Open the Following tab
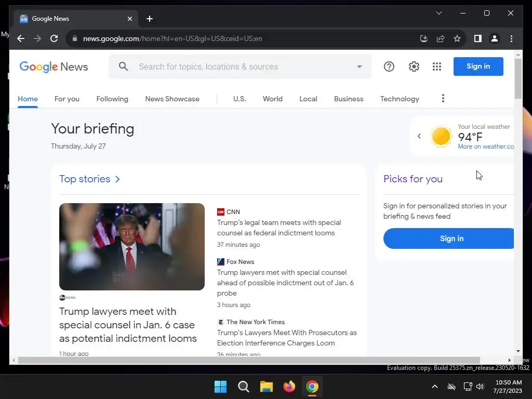The height and width of the screenshot is (399, 532). (x=112, y=99)
